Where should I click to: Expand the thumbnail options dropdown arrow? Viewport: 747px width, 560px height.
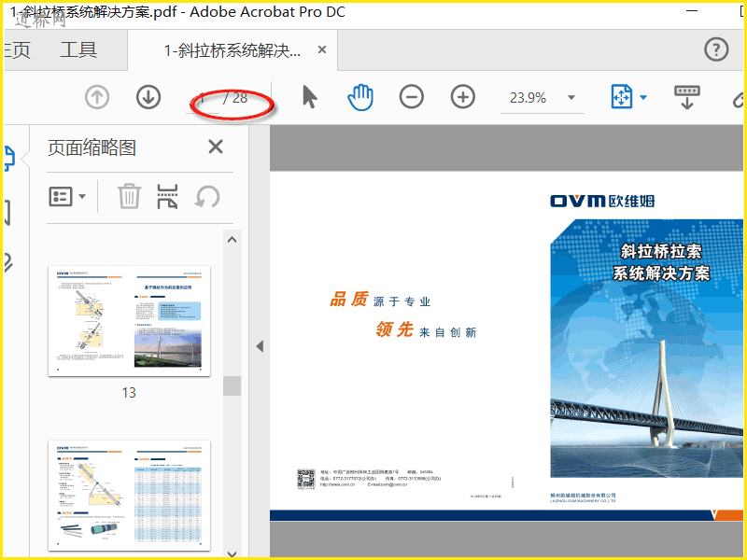tap(82, 196)
